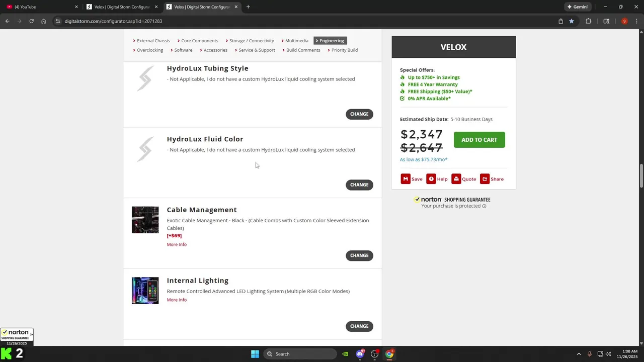Image resolution: width=644 pixels, height=362 pixels.
Task: Change HydroLux Tubing Style option
Action: coord(359,114)
